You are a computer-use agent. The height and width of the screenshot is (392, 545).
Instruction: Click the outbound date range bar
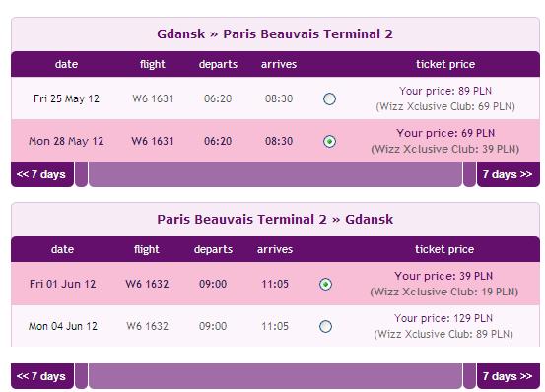(x=275, y=174)
